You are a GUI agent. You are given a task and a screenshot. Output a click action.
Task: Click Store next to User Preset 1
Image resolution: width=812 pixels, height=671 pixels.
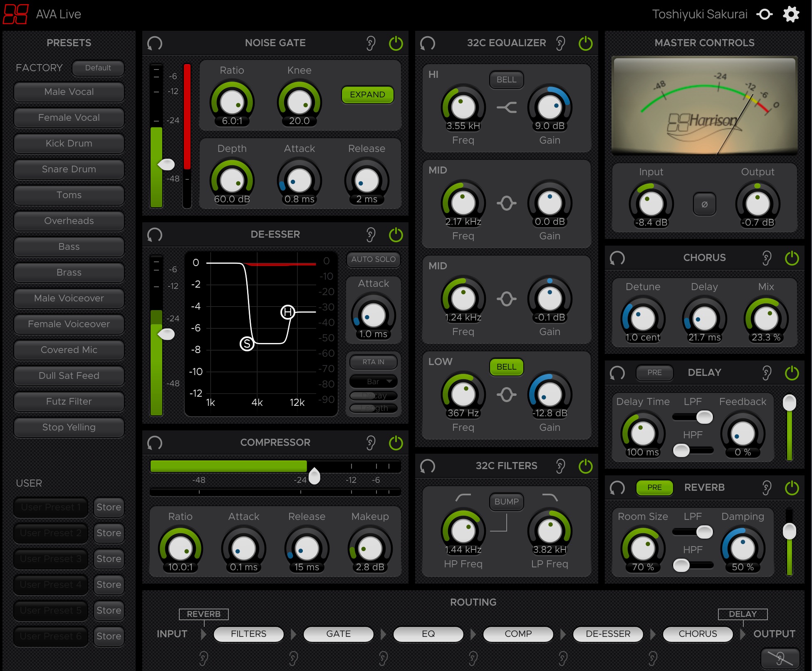[109, 507]
